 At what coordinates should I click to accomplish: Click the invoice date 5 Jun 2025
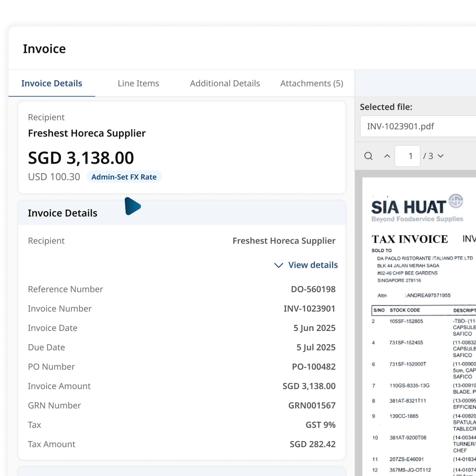pos(314,328)
